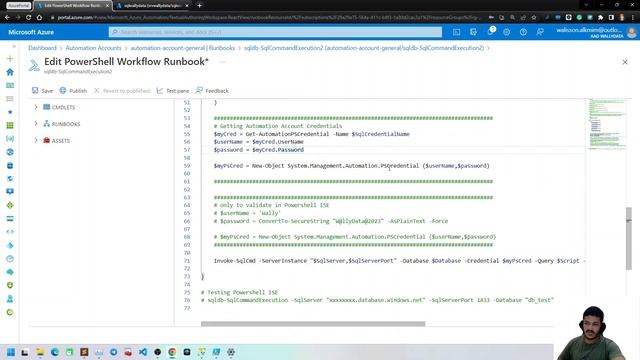Image resolution: width=640 pixels, height=360 pixels.
Task: Select the ASSETS tree label
Action: [x=60, y=141]
